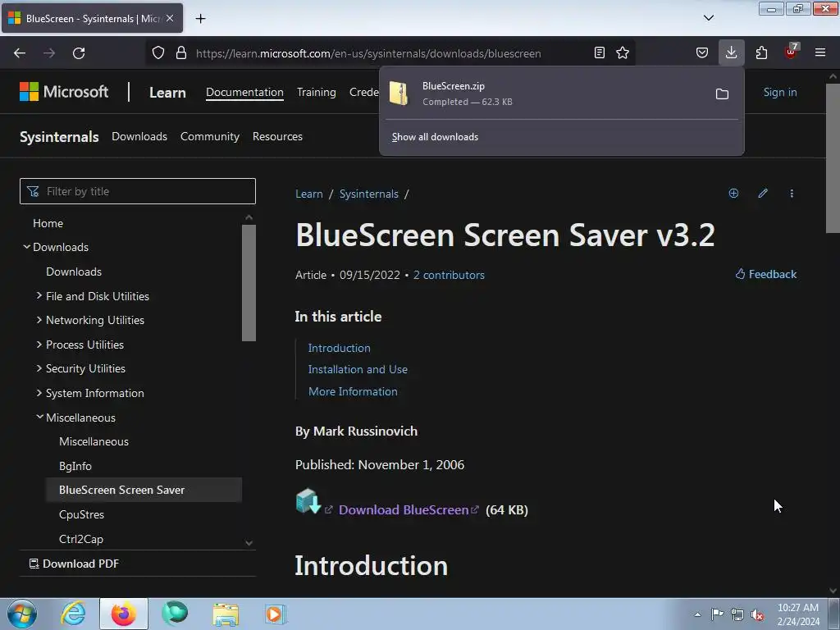
Task: Click the BlueScreen download package icon
Action: (x=308, y=501)
